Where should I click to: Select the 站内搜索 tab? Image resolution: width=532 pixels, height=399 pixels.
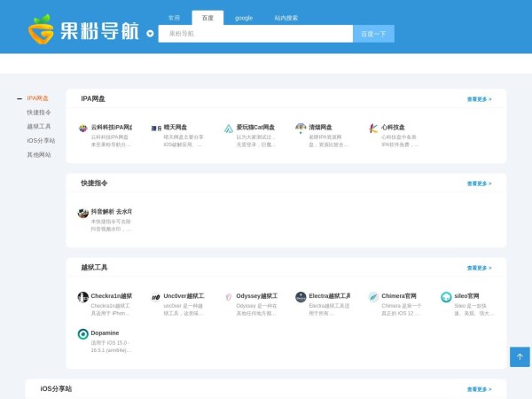(286, 17)
